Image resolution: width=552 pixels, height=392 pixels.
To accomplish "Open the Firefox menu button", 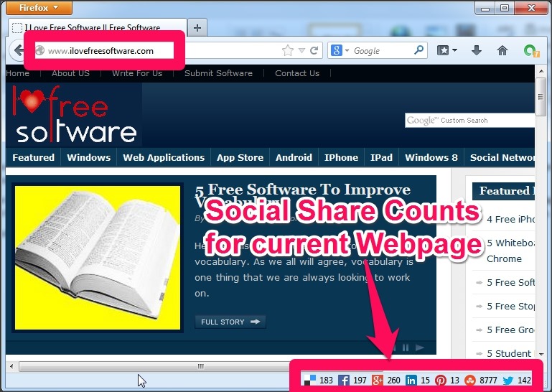I will pos(39,8).
